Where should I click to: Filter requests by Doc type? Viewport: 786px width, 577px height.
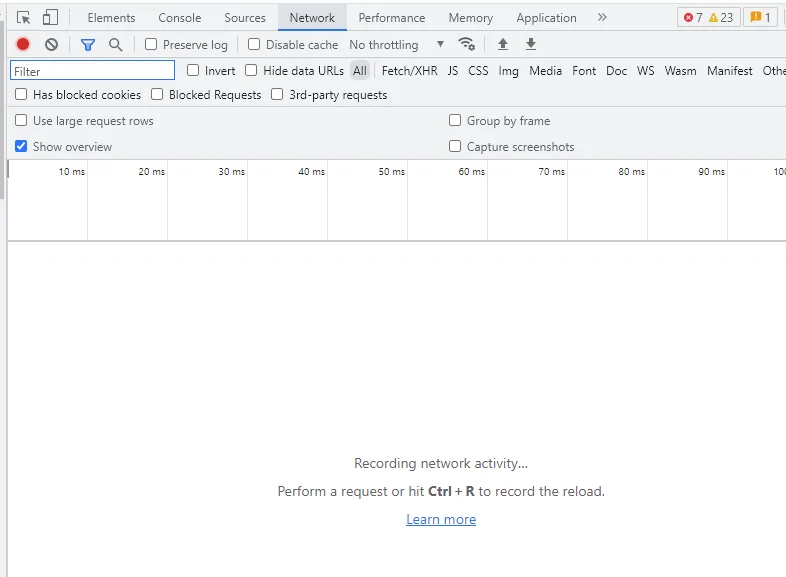617,71
